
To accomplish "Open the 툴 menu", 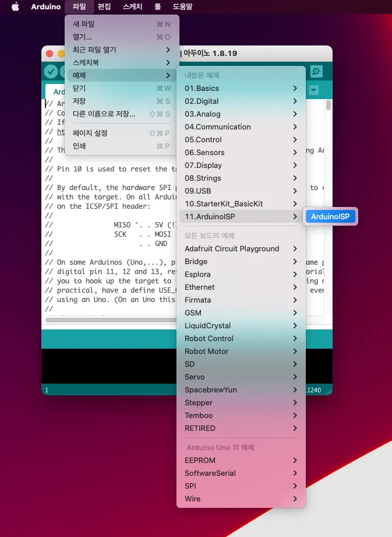I will tap(158, 6).
